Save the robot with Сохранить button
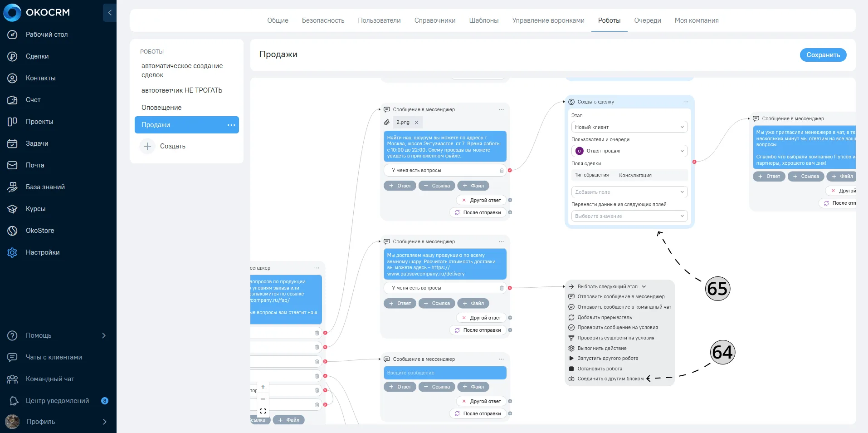 (x=823, y=55)
